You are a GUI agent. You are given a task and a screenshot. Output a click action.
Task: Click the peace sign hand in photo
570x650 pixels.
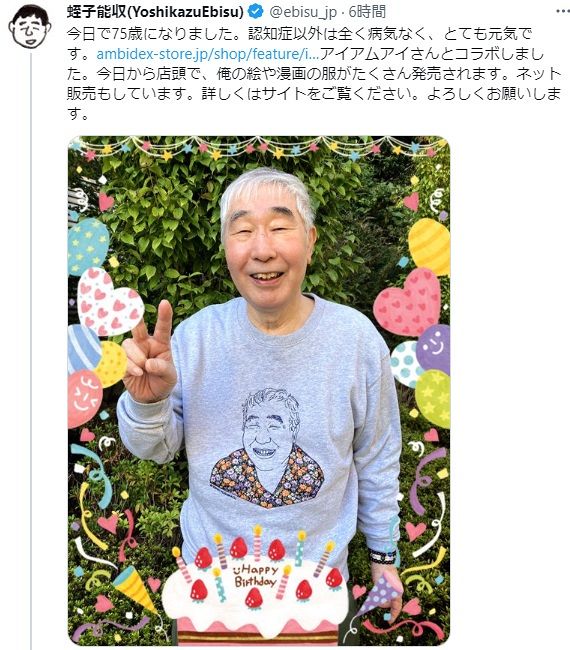pos(149,352)
